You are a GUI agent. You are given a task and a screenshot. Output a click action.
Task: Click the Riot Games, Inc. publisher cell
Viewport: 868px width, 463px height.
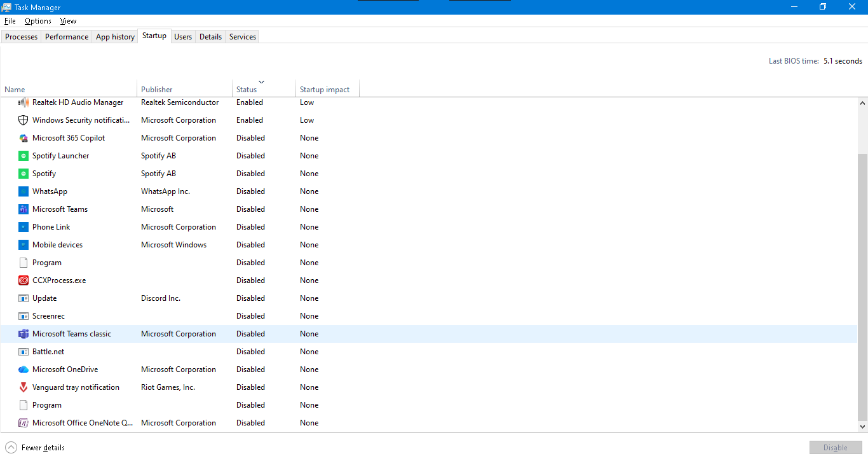pyautogui.click(x=168, y=387)
